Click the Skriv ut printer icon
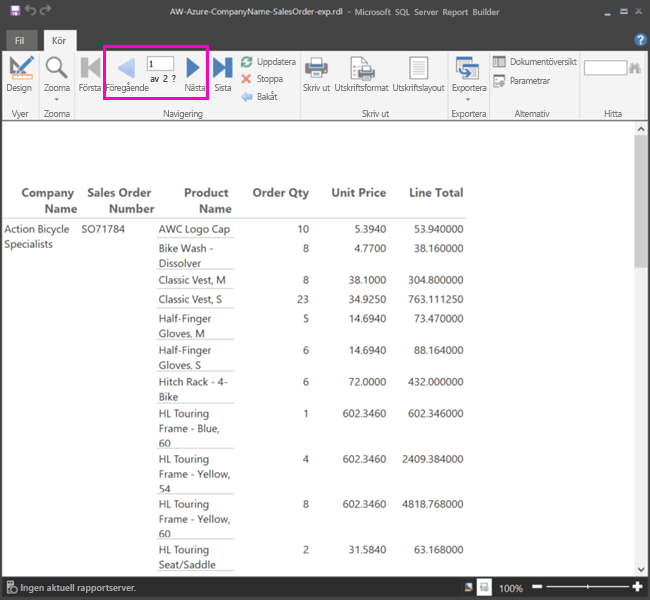 pyautogui.click(x=316, y=68)
